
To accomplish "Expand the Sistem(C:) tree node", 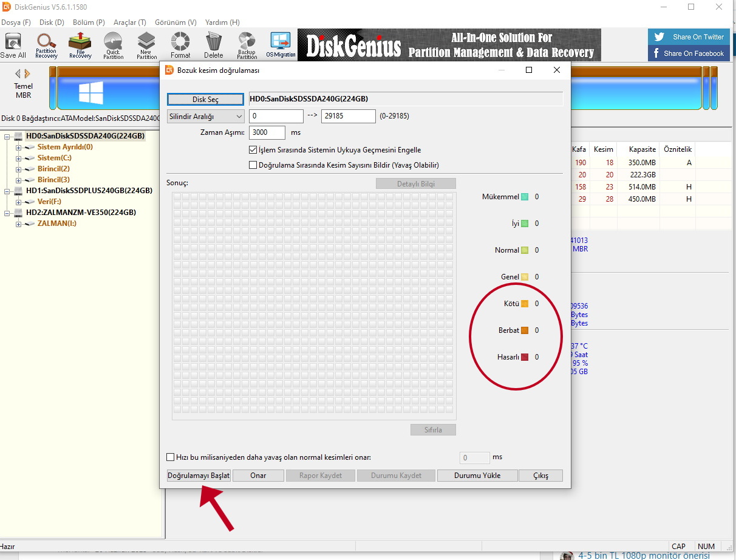I will [18, 158].
